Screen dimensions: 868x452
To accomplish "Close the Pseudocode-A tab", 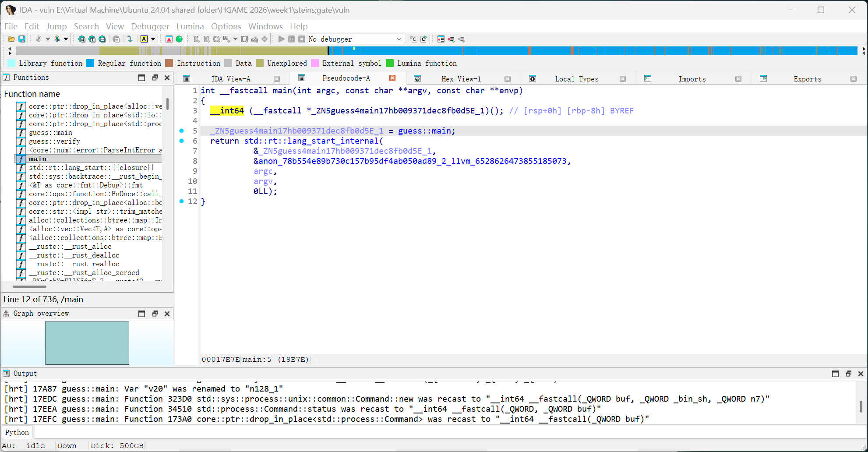I will pos(392,78).
